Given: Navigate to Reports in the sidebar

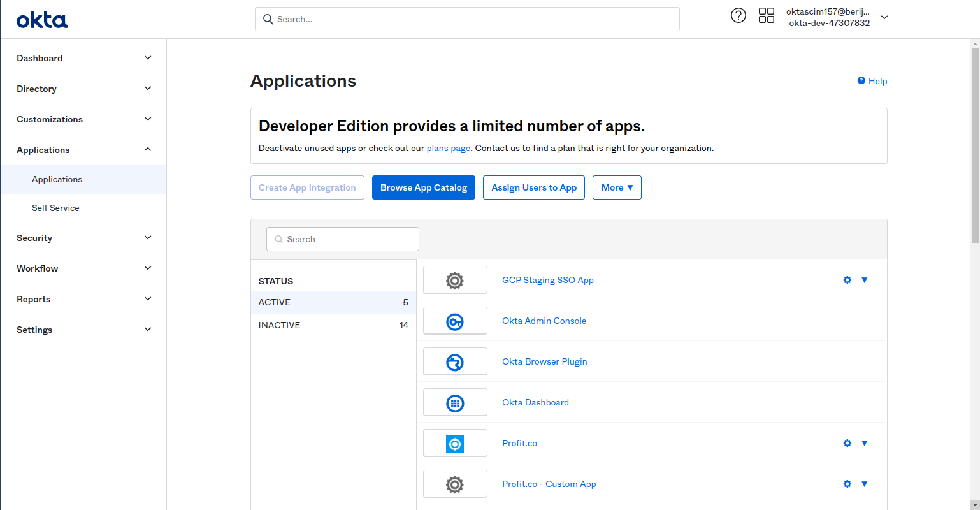Looking at the screenshot, I should coord(83,299).
